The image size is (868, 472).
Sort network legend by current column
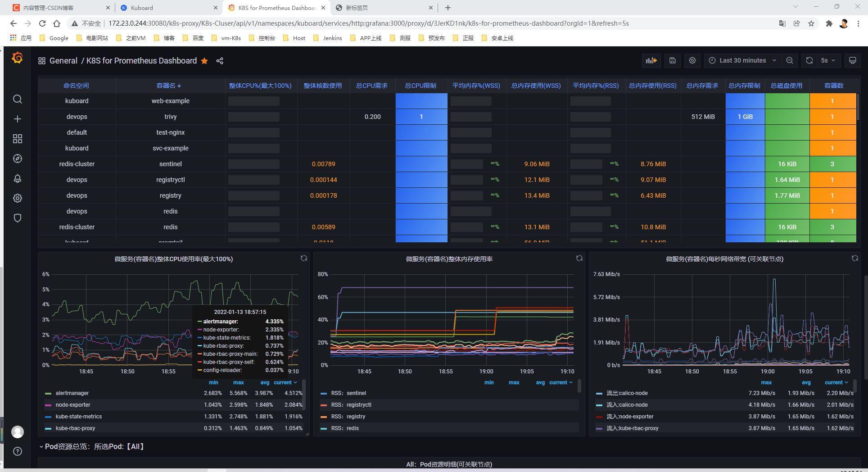point(836,382)
